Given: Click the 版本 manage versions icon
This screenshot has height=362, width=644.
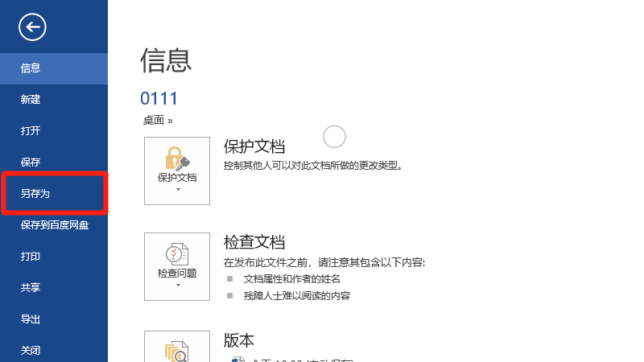Looking at the screenshot, I should pos(176,351).
